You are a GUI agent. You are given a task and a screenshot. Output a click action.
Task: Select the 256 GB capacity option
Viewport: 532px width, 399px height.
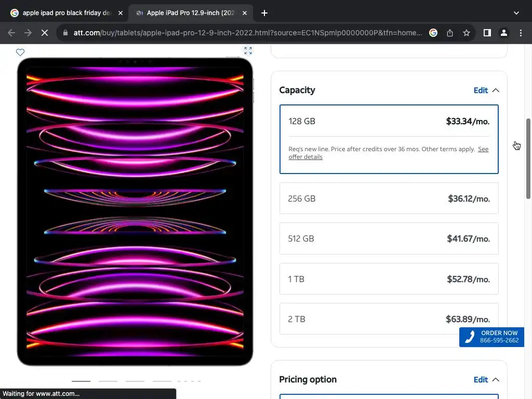click(389, 198)
